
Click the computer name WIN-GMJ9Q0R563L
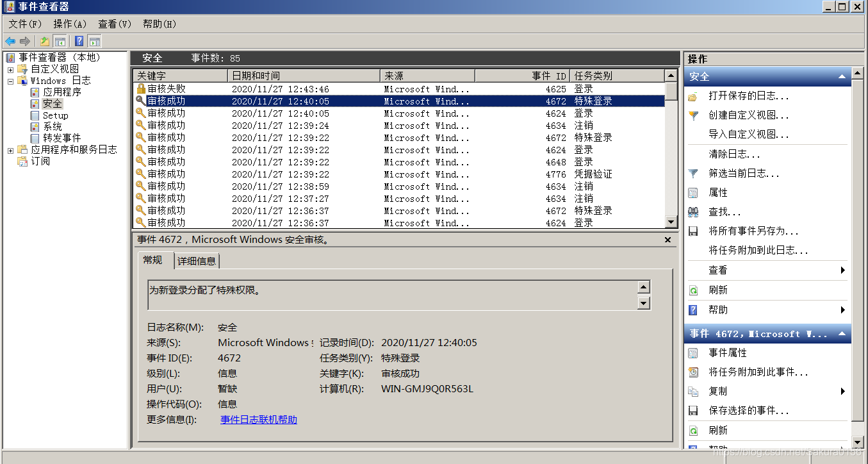pyautogui.click(x=427, y=389)
